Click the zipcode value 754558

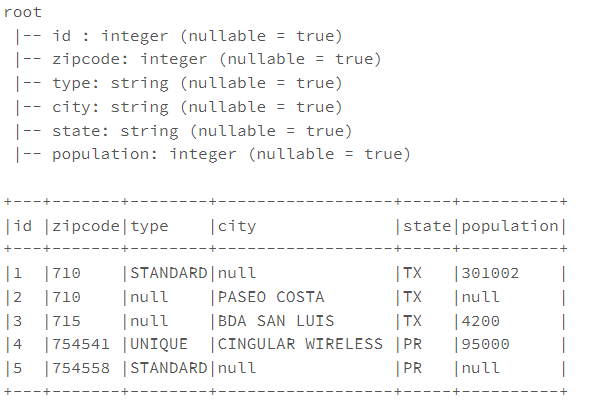click(81, 368)
